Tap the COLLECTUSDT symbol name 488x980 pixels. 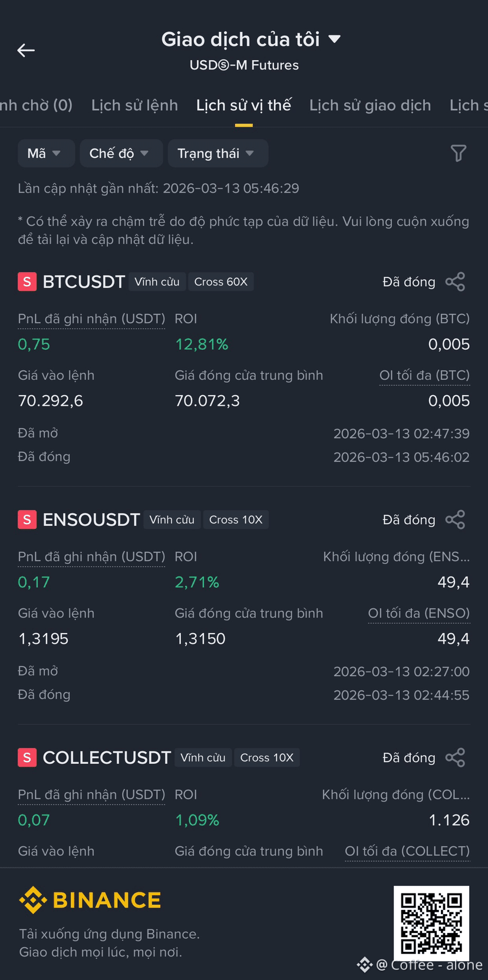[x=107, y=758]
